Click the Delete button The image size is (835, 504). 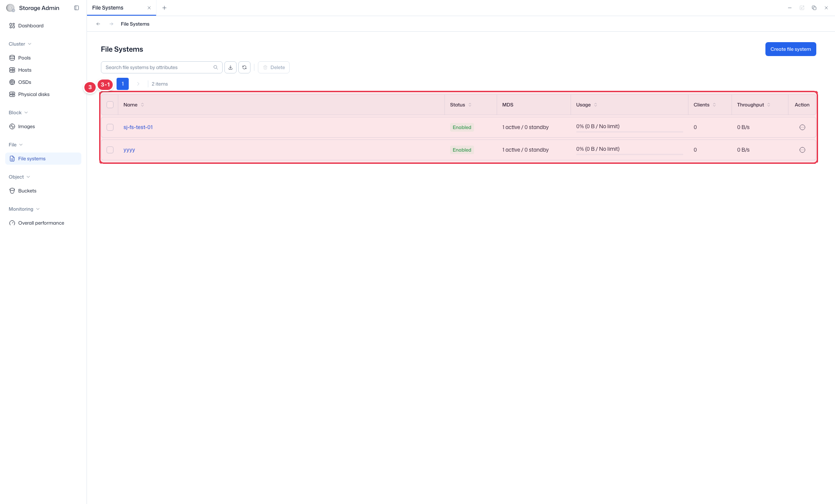coord(274,67)
